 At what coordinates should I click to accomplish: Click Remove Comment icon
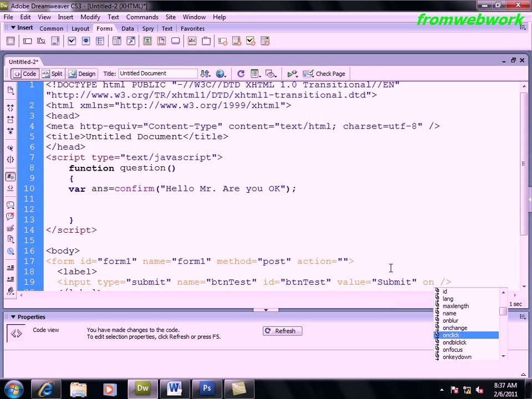click(x=10, y=217)
